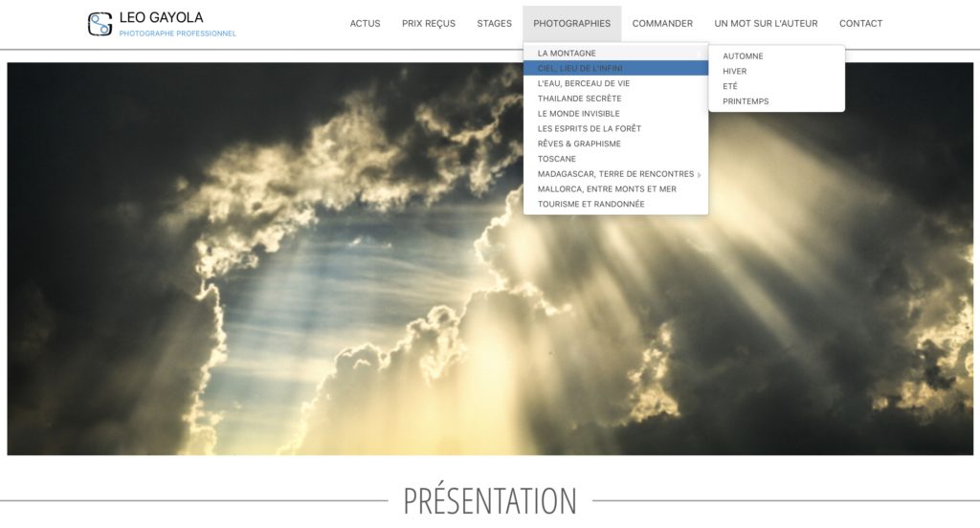980x528 pixels.
Task: Open MALLORCA, ENTRE MONTS ET MER
Action: 615,188
